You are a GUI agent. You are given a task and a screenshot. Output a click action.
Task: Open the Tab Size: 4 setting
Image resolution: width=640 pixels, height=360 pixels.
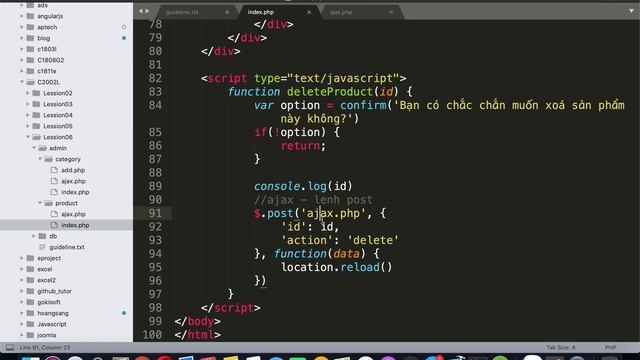tap(561, 347)
